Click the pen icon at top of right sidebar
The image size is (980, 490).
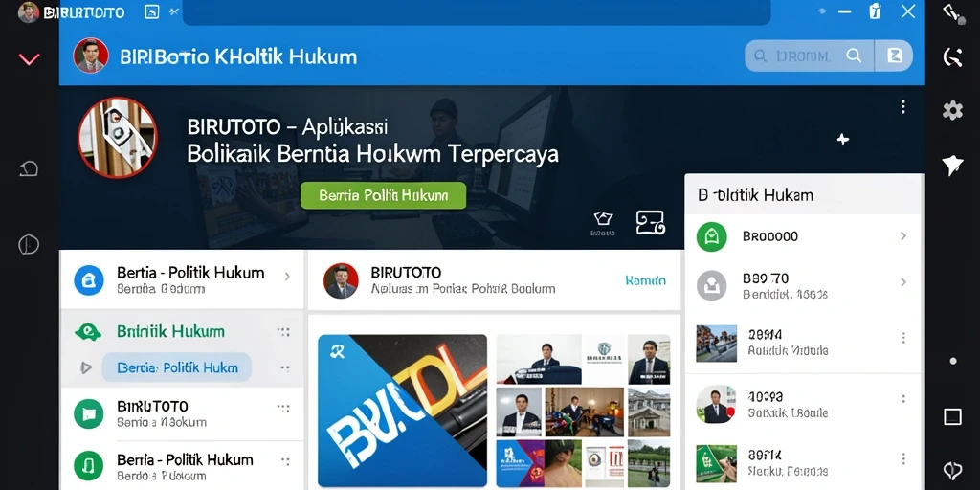coord(954,12)
